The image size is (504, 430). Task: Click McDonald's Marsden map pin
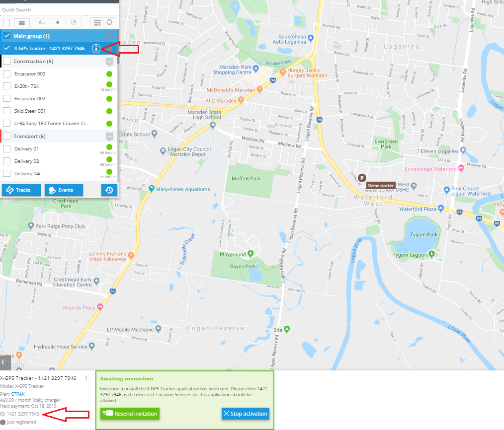(x=260, y=89)
